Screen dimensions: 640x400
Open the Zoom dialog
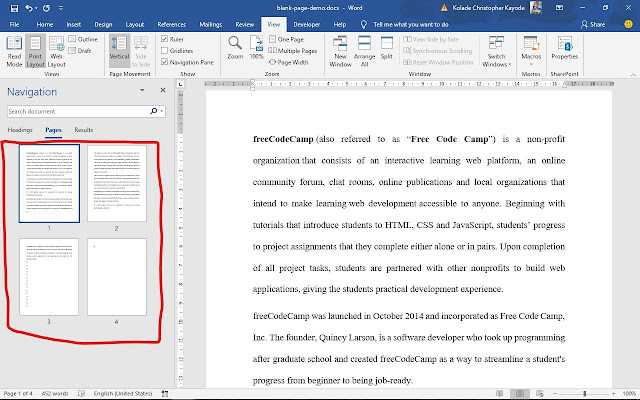[235, 48]
